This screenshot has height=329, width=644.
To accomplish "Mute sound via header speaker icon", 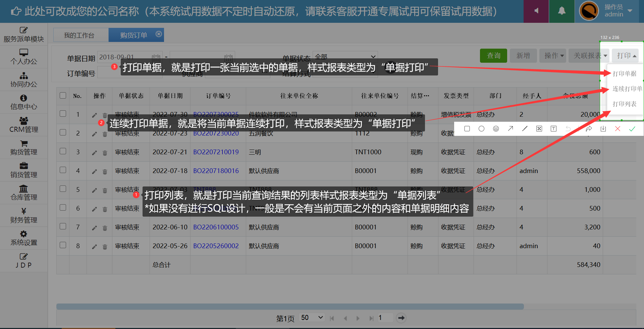I will pyautogui.click(x=536, y=11).
